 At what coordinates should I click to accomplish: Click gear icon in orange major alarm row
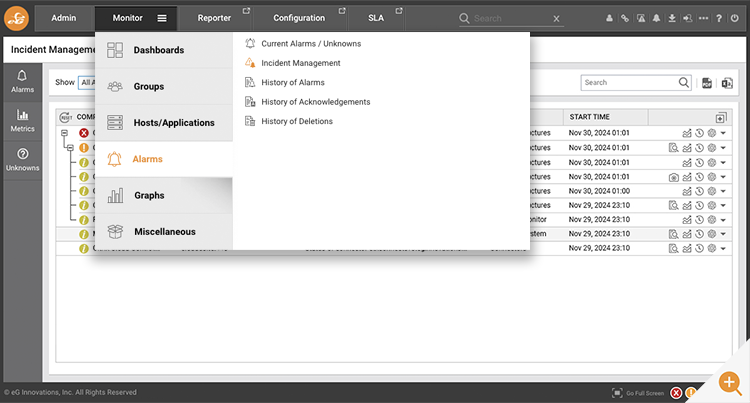click(712, 148)
